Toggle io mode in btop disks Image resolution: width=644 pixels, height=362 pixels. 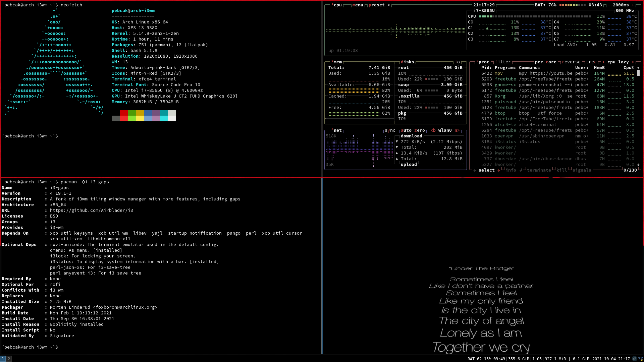458,62
